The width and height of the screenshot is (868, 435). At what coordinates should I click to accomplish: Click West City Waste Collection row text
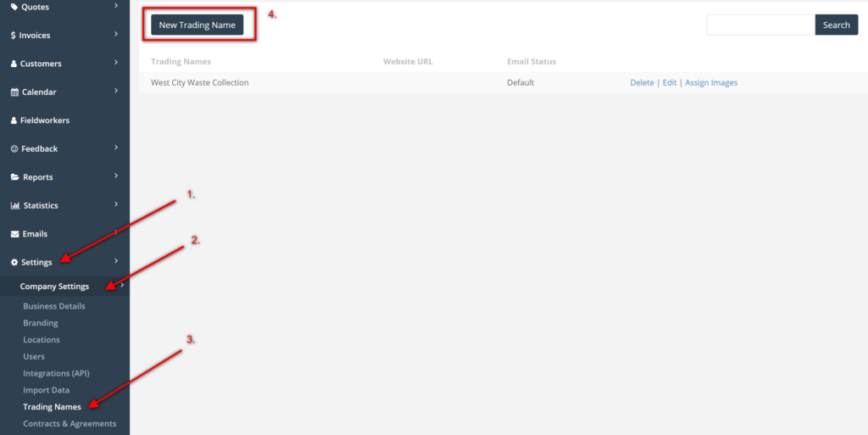pos(200,82)
